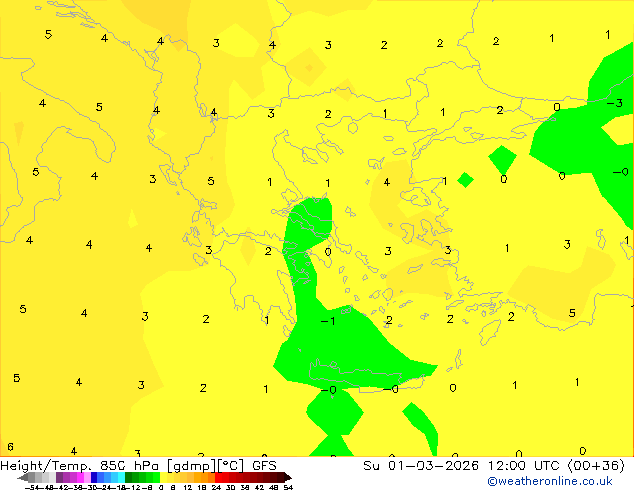Screen dimensions: 634x490
Task: Click the '-1' temperature value in the green area
Action: pos(328,321)
